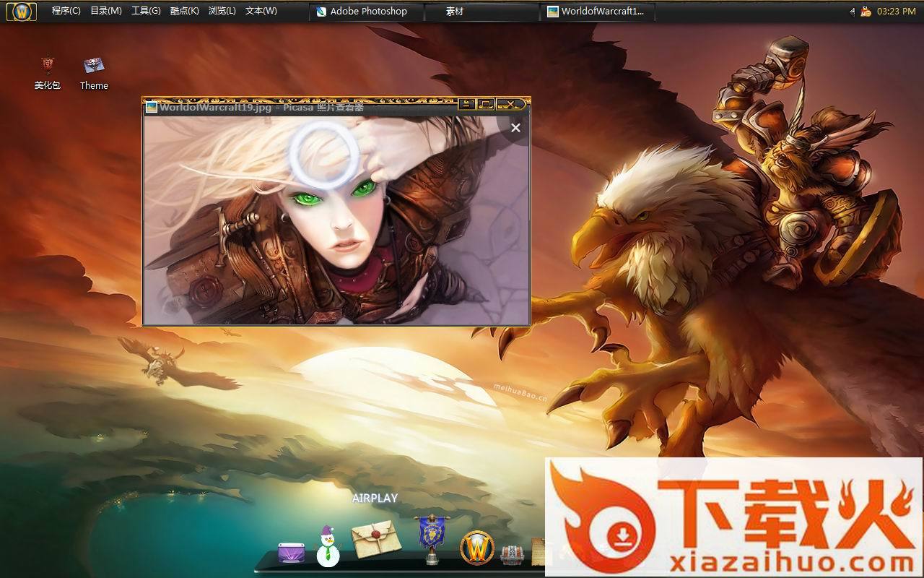The height and width of the screenshot is (578, 924).
Task: Open the 文本(W) menu
Action: coord(261,11)
